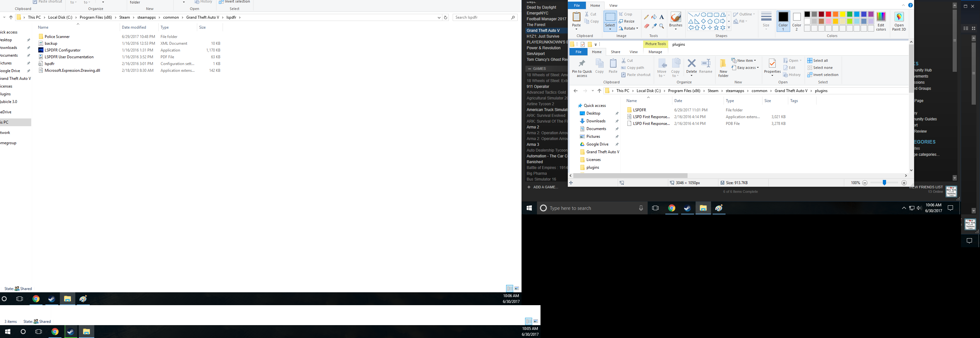Click the Paint horizontal scrollbar
The image size is (980, 338).
pos(630,176)
